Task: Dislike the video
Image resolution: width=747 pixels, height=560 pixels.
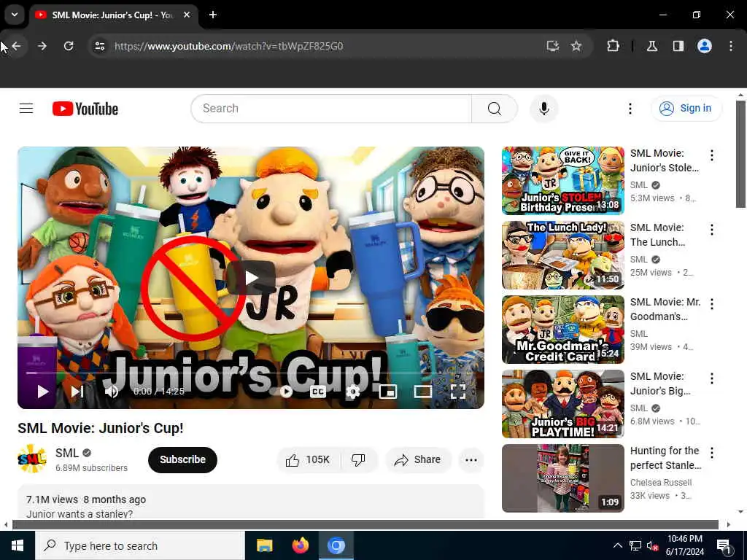Action: click(x=359, y=459)
